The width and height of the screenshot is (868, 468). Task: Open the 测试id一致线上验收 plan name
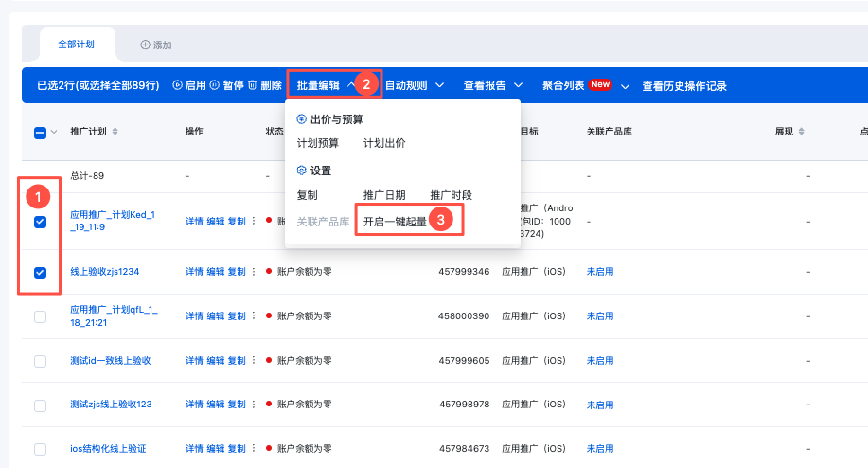[110, 361]
